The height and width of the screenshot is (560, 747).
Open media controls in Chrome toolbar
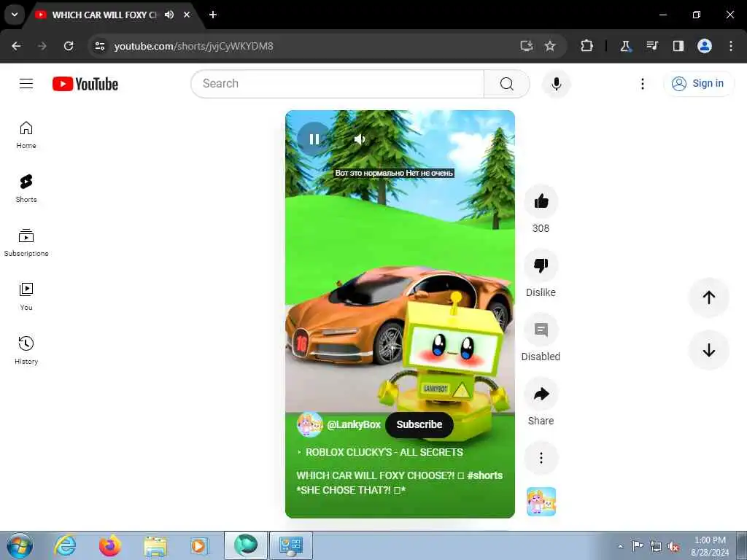point(652,46)
